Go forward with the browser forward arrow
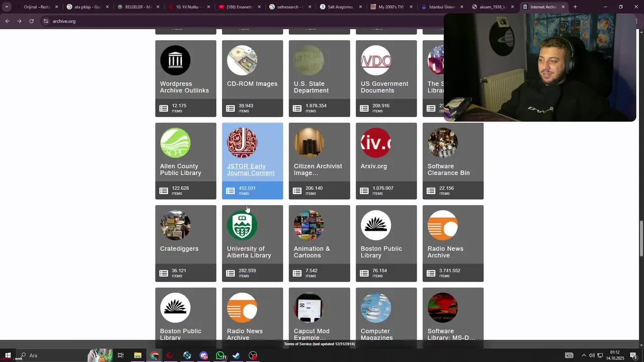The width and height of the screenshot is (644, 362). coord(19,21)
